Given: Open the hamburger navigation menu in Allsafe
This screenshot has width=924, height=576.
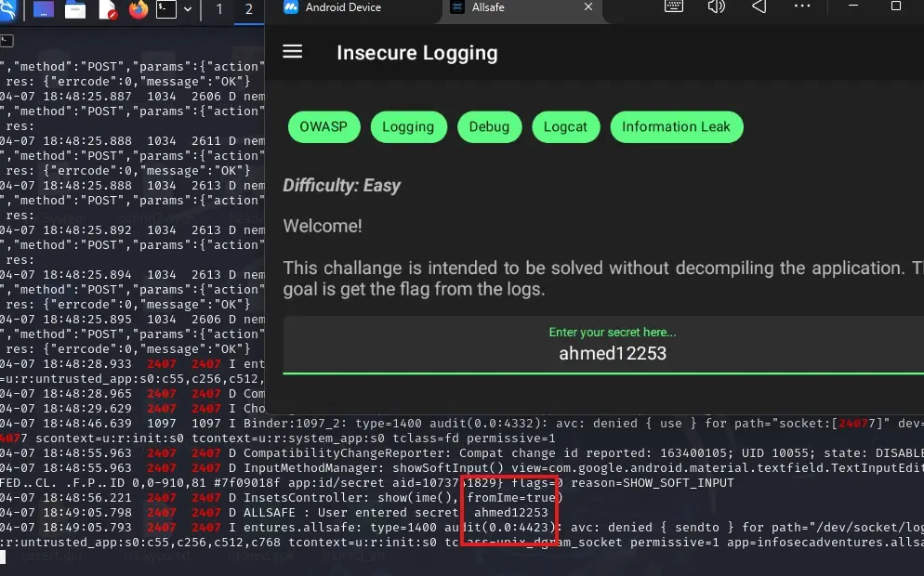Looking at the screenshot, I should pos(292,52).
